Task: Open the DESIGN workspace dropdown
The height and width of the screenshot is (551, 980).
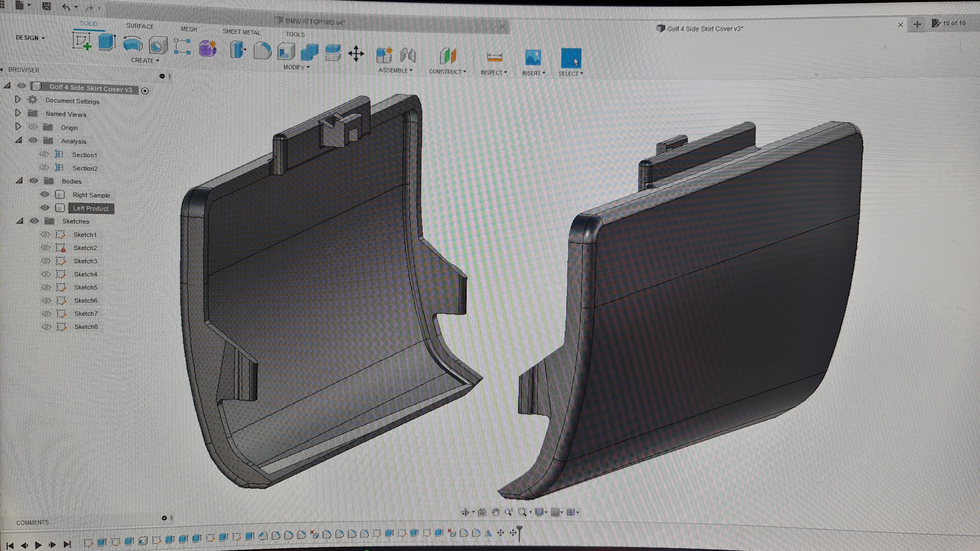Action: (x=30, y=38)
